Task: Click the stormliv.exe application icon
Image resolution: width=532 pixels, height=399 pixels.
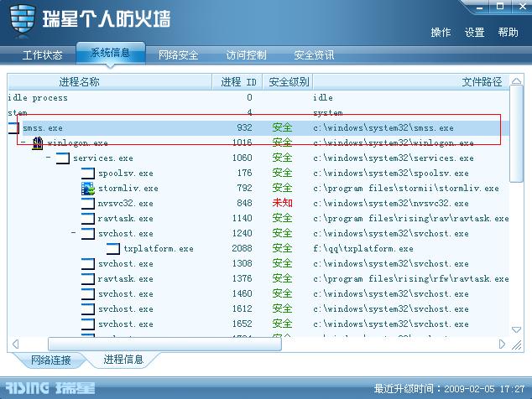Action: [x=88, y=189]
